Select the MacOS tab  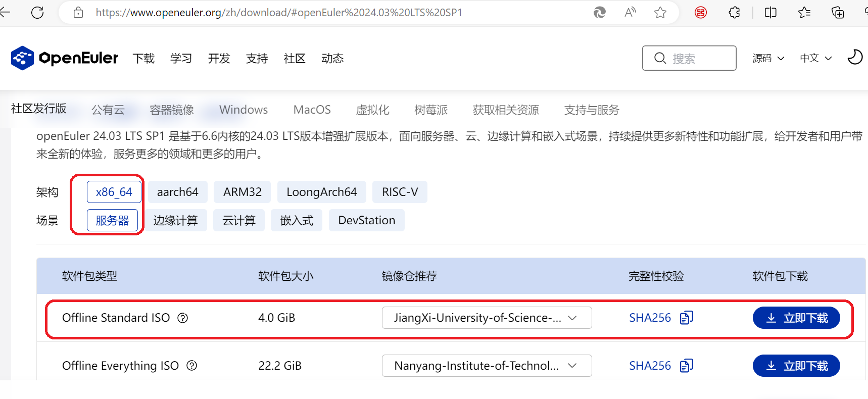pos(312,110)
